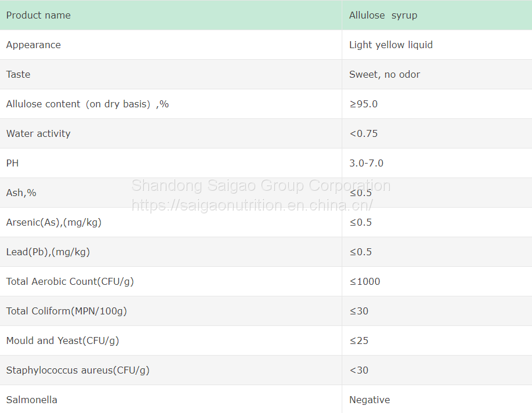Click the "PH" row label
The height and width of the screenshot is (413, 532).
coord(13,164)
